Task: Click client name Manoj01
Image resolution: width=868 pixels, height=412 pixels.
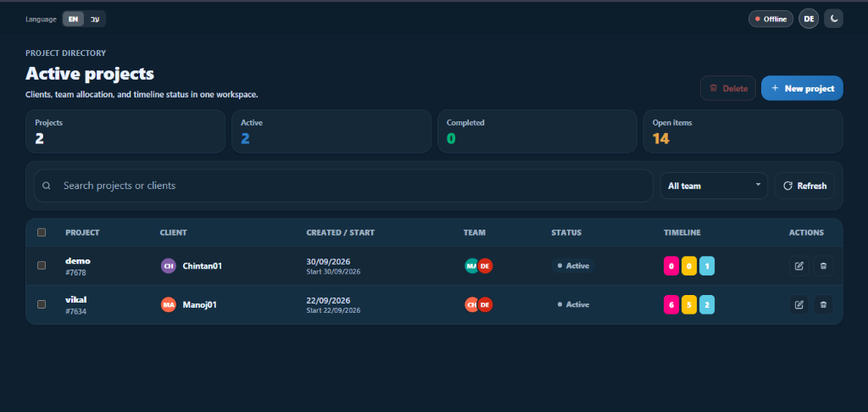Action: click(x=199, y=304)
